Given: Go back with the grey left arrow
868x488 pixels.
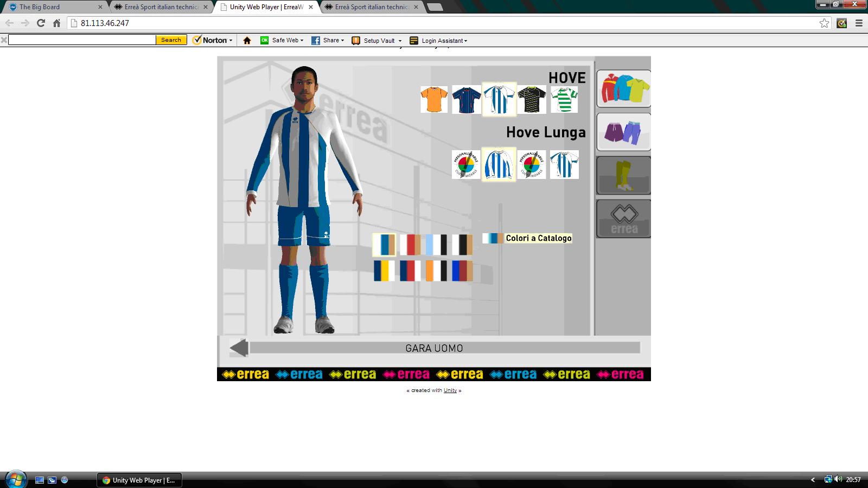Looking at the screenshot, I should [239, 348].
